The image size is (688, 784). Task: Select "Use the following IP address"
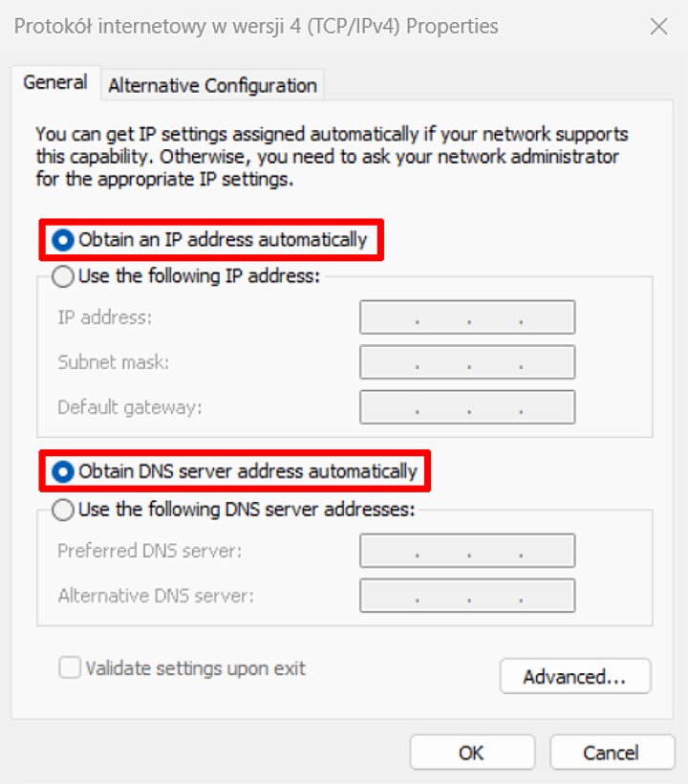tap(63, 276)
